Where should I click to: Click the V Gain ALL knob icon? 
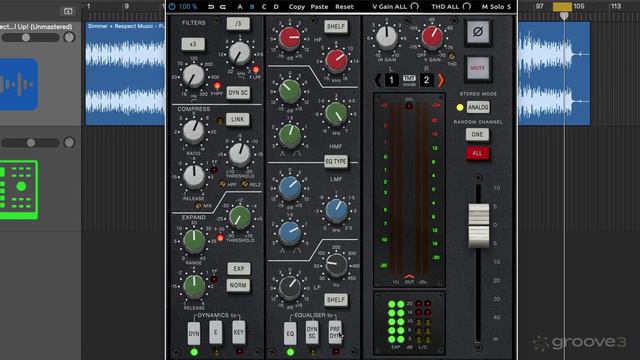click(x=414, y=7)
